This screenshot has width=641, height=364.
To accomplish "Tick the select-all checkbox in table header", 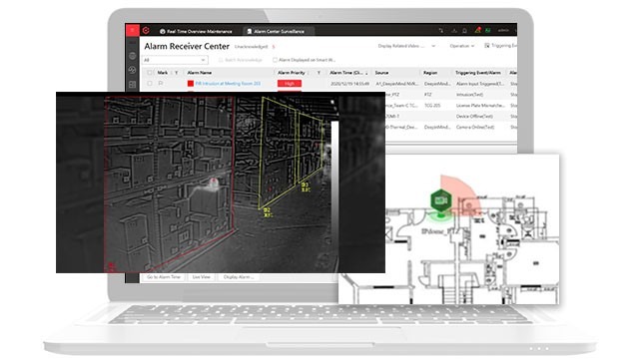I will 150,73.
